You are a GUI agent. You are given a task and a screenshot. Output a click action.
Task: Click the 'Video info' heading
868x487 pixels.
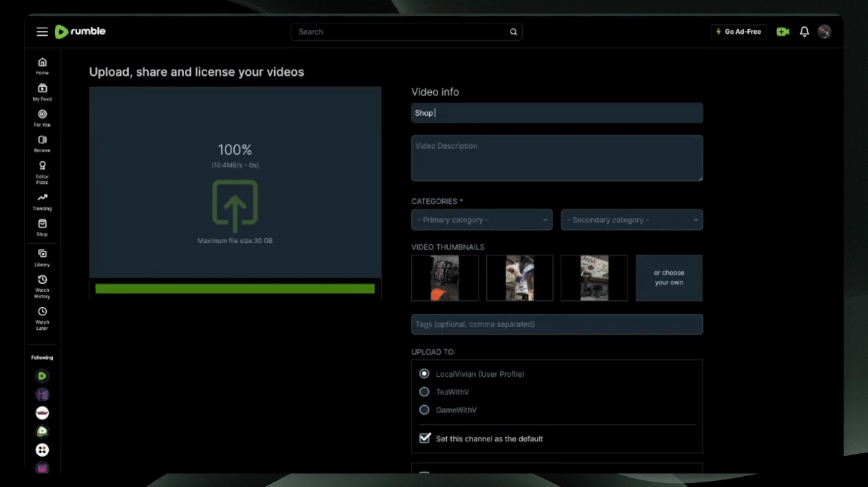(435, 92)
